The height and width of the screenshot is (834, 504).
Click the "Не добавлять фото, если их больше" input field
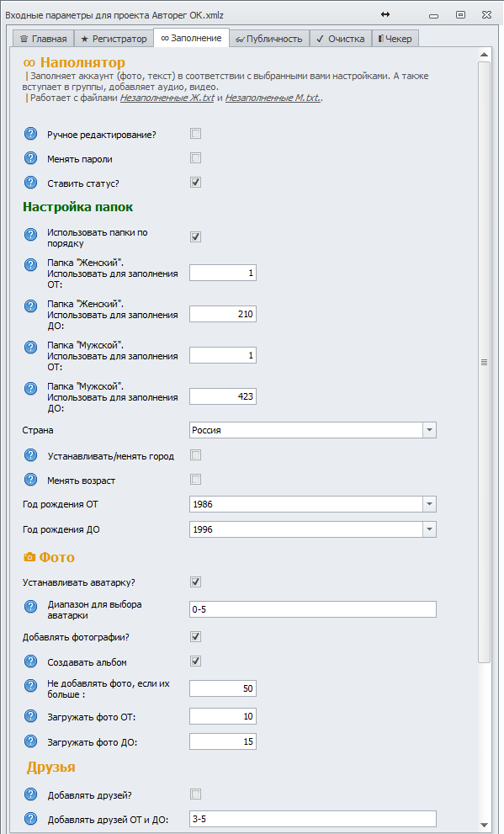click(222, 689)
